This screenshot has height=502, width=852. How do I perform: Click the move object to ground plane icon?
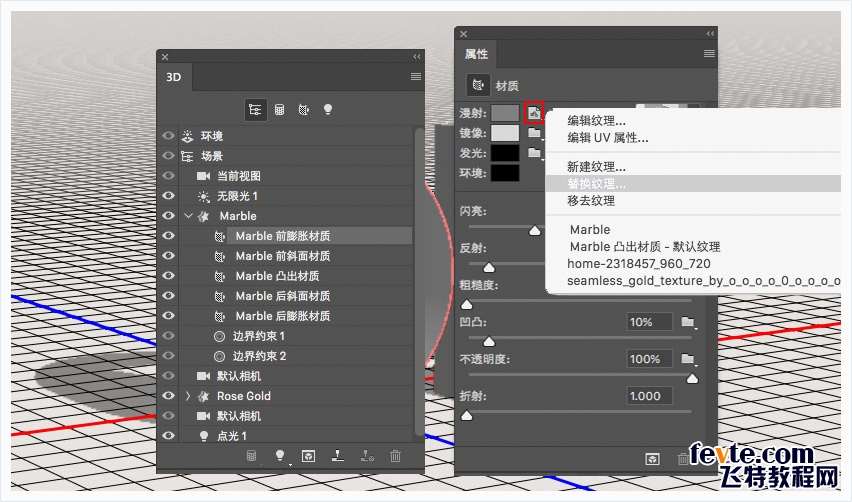[338, 456]
